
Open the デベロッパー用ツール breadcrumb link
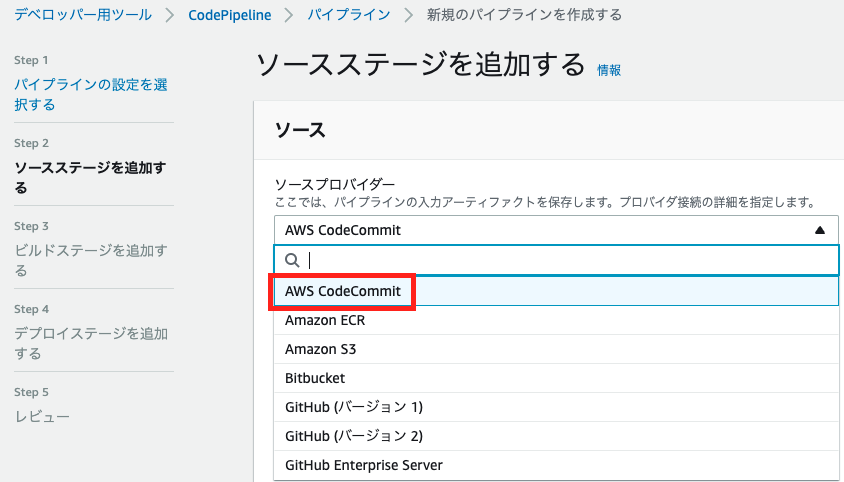pyautogui.click(x=83, y=15)
